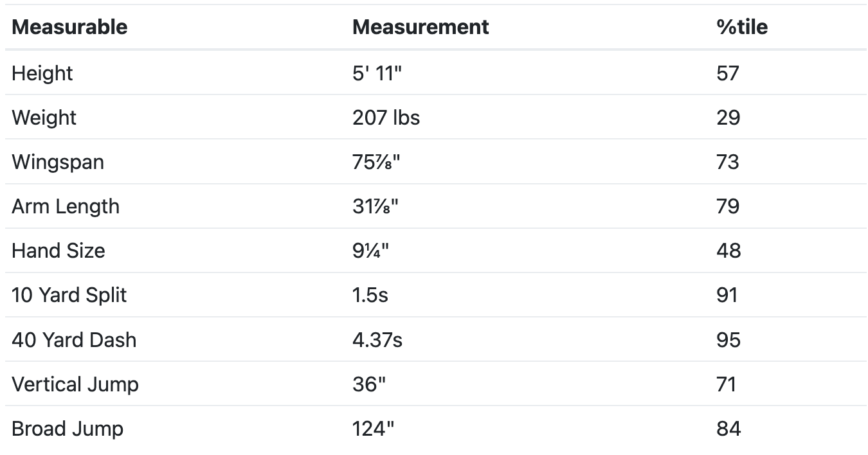
Task: Select the 10 Yard Split row label
Action: pos(69,295)
